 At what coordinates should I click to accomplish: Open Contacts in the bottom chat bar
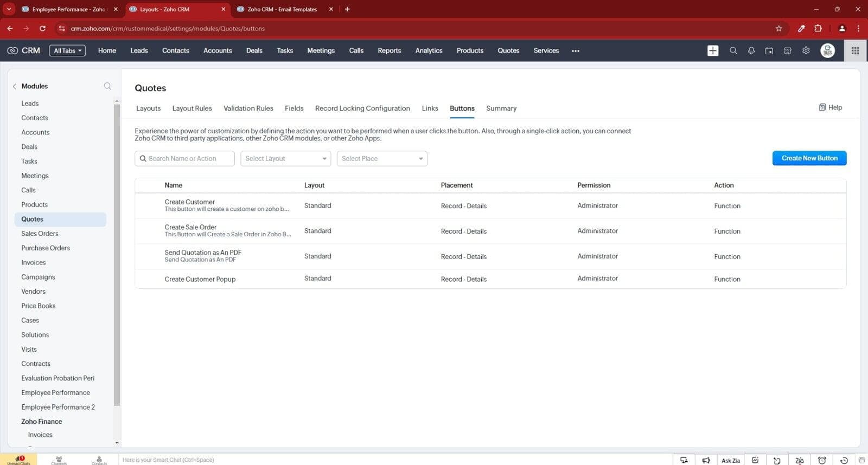click(x=99, y=460)
